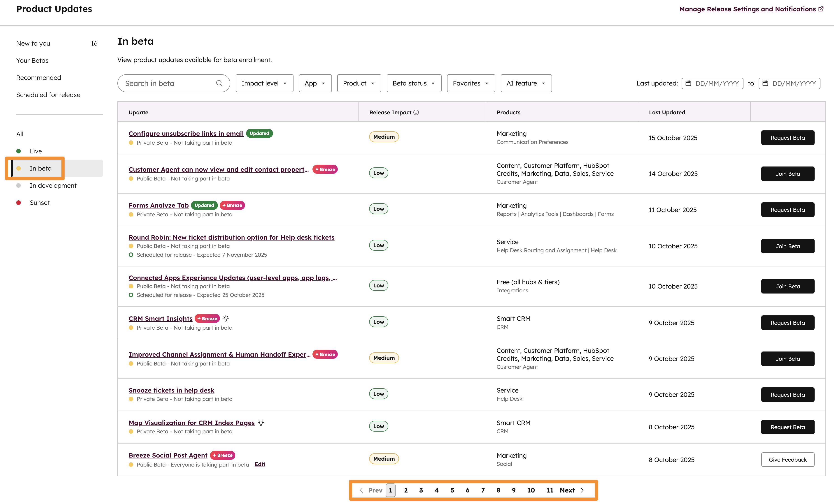This screenshot has width=834, height=504.
Task: Click the lightbulb icon beside CRM Smart Insights
Action: point(226,318)
